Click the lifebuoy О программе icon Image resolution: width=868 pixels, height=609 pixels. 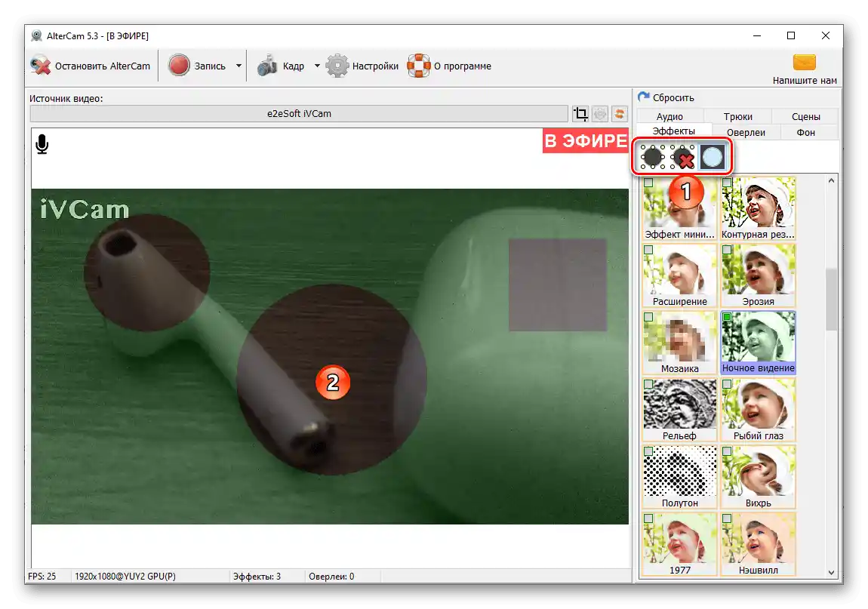[418, 66]
